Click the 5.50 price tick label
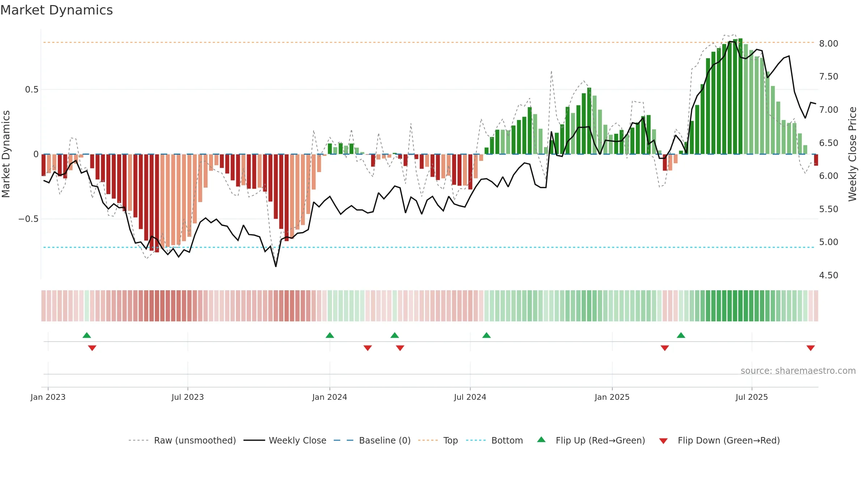 point(829,209)
